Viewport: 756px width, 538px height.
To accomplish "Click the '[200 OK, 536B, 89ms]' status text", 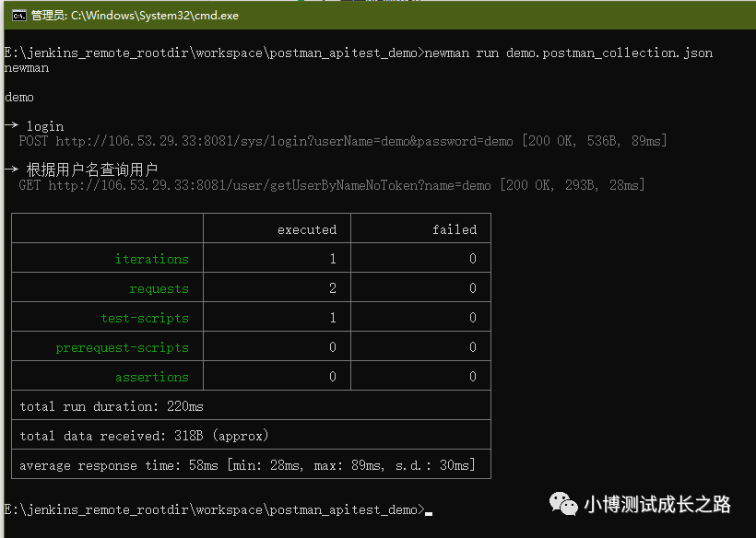I will (595, 141).
